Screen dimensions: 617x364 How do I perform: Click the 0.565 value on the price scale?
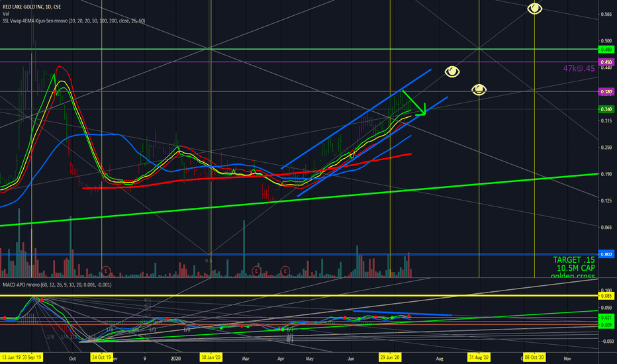(x=606, y=14)
